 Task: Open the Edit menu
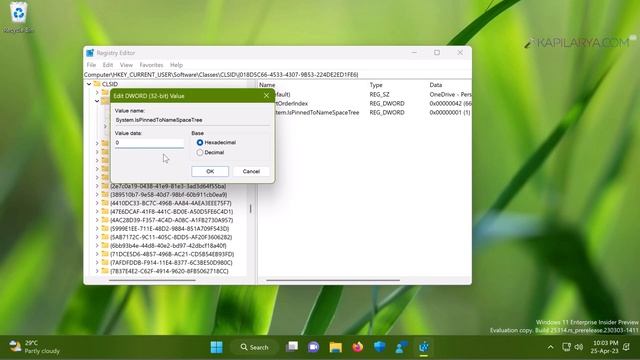coord(108,65)
